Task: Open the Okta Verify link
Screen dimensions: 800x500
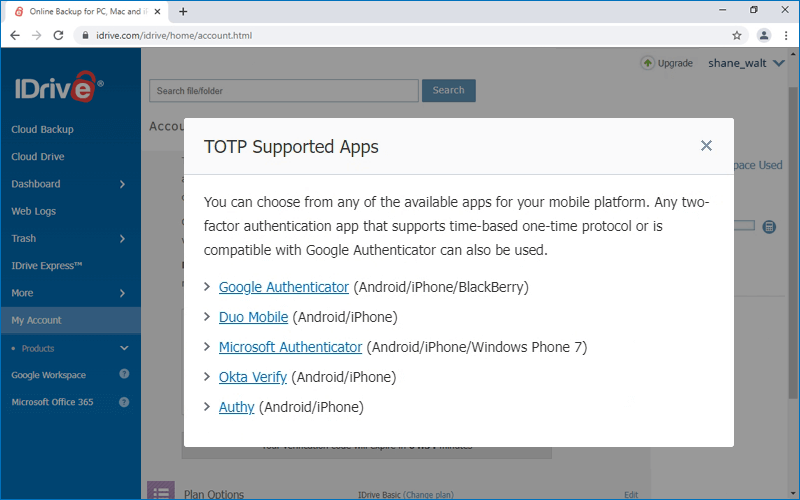Action: (252, 377)
